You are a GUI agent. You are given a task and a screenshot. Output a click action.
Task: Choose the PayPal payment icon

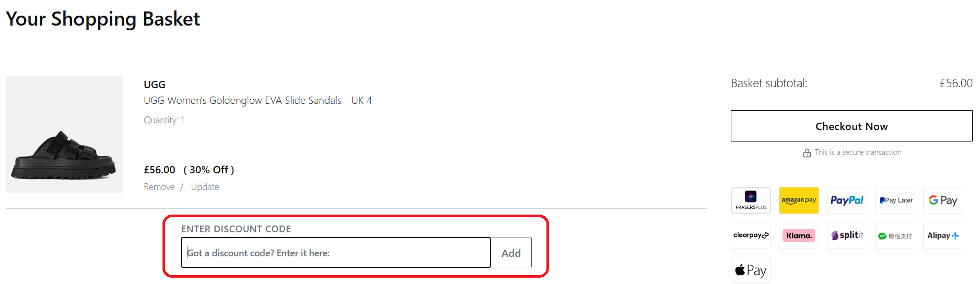(847, 200)
